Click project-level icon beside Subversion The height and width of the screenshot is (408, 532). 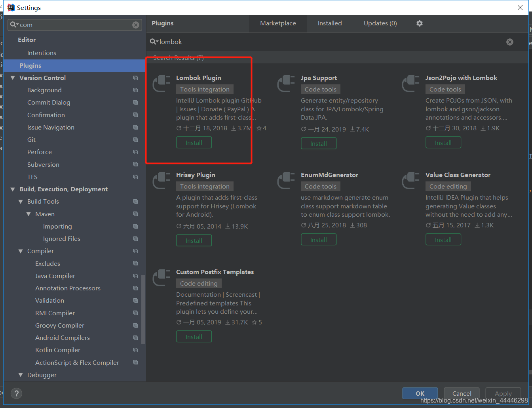click(136, 164)
